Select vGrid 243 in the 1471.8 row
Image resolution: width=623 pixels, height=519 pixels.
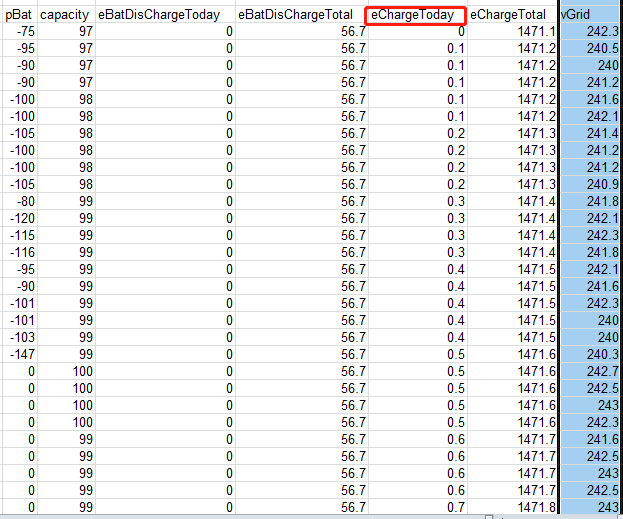[x=590, y=507]
